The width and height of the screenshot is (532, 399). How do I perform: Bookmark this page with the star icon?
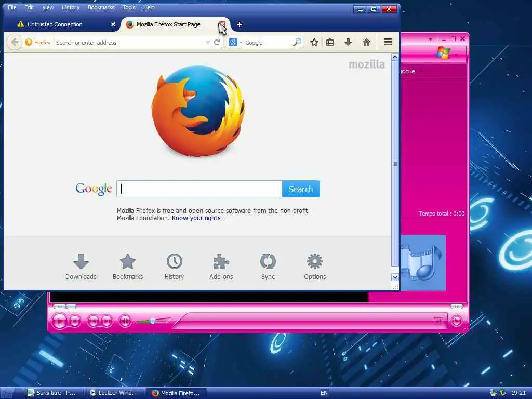(x=314, y=43)
